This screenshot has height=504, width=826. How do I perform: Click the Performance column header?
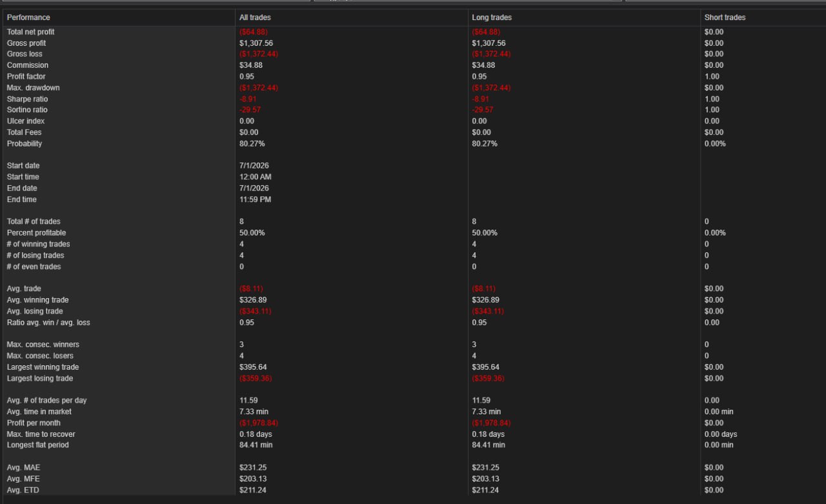coord(28,17)
